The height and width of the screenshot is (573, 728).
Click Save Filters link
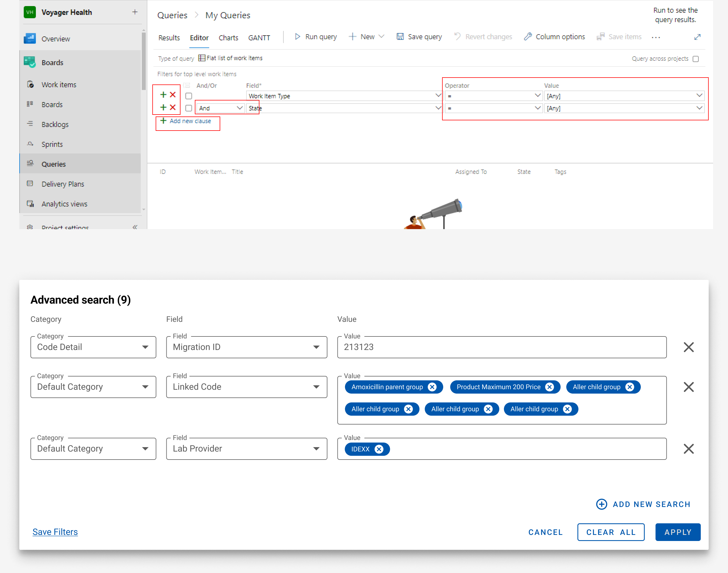55,532
